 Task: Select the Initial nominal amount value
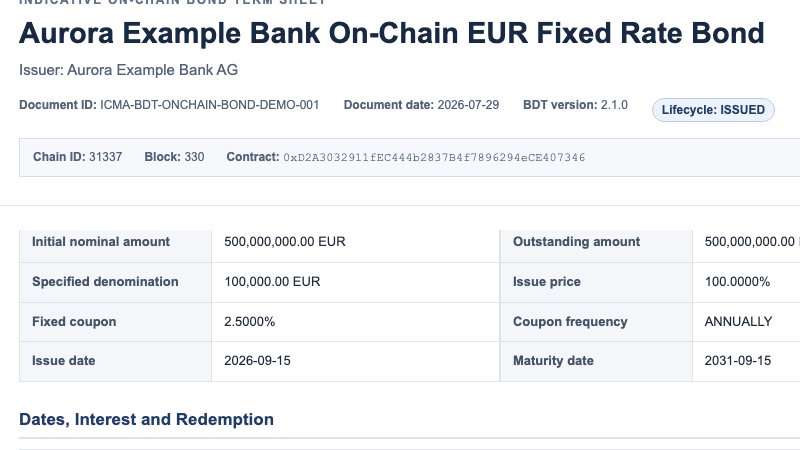coord(285,241)
